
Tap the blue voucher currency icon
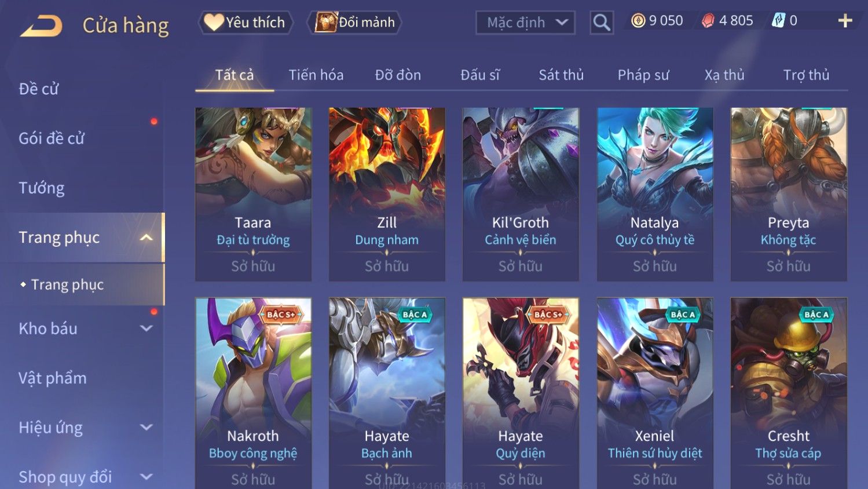778,21
